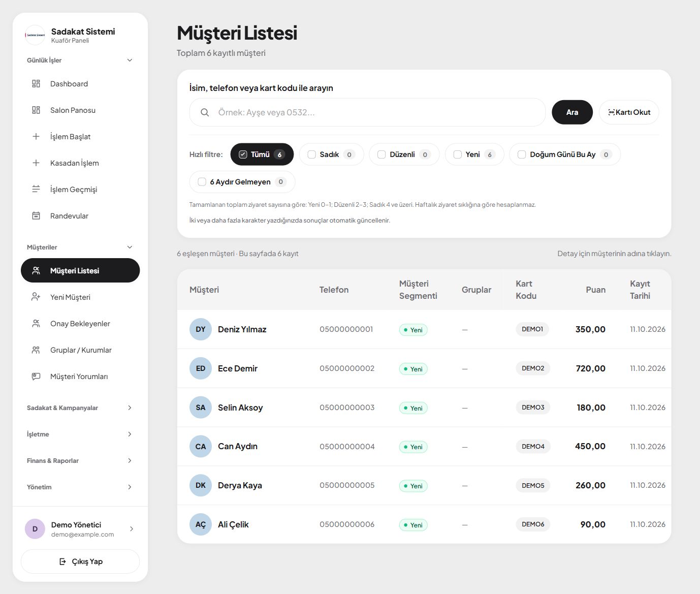This screenshot has height=594, width=700.
Task: Focus the customer search input field
Action: pos(367,112)
